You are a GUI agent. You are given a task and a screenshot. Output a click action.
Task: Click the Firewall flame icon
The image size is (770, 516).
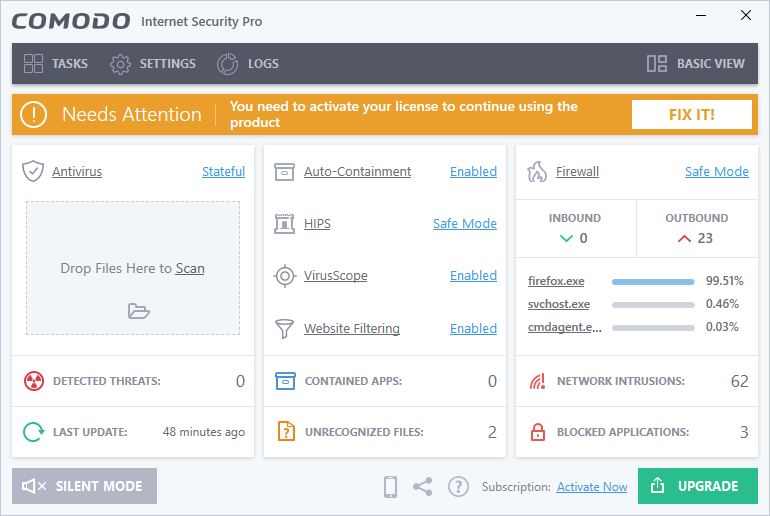point(537,171)
